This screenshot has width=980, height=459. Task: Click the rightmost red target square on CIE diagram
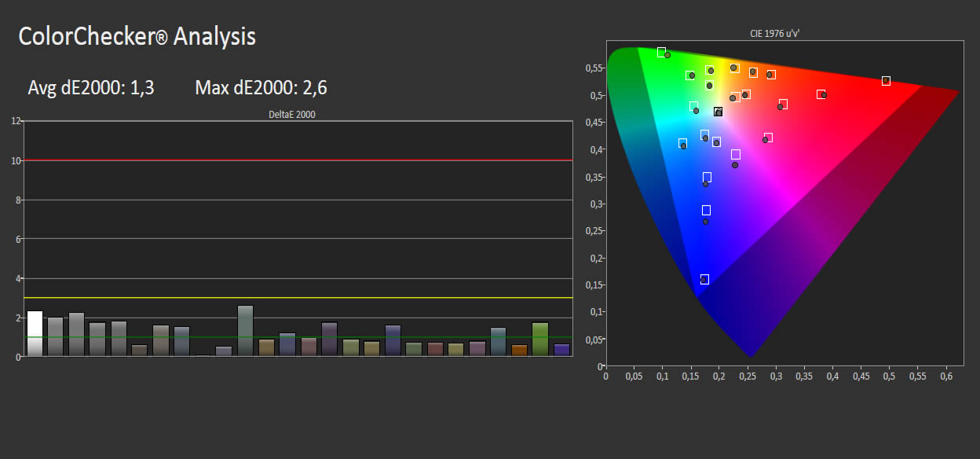[x=886, y=81]
